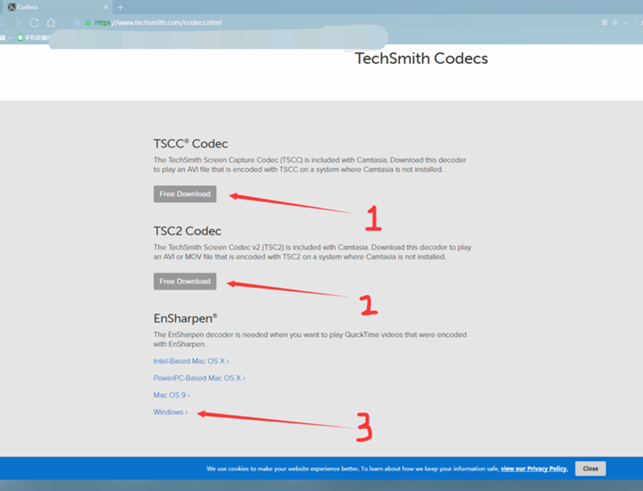Click the EnSharpen heading
The image size is (643, 491).
click(185, 318)
